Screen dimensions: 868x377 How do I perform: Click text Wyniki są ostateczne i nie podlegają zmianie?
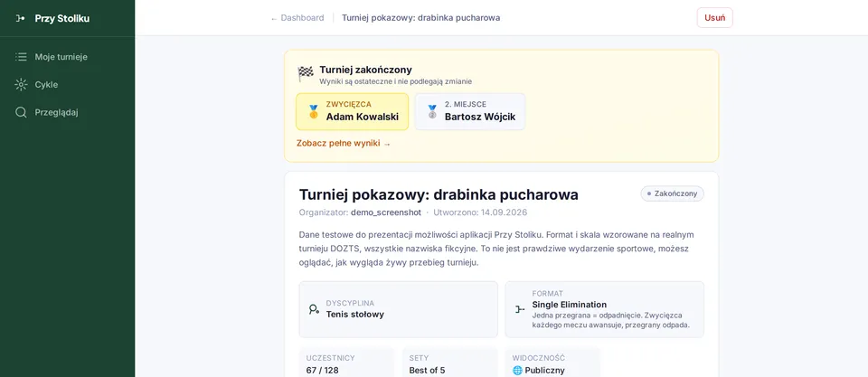click(x=395, y=81)
